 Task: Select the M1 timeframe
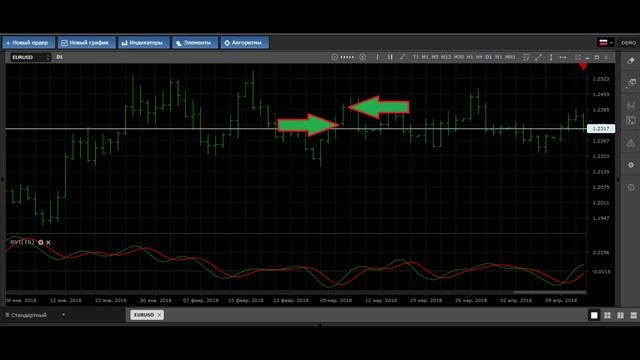pos(425,57)
